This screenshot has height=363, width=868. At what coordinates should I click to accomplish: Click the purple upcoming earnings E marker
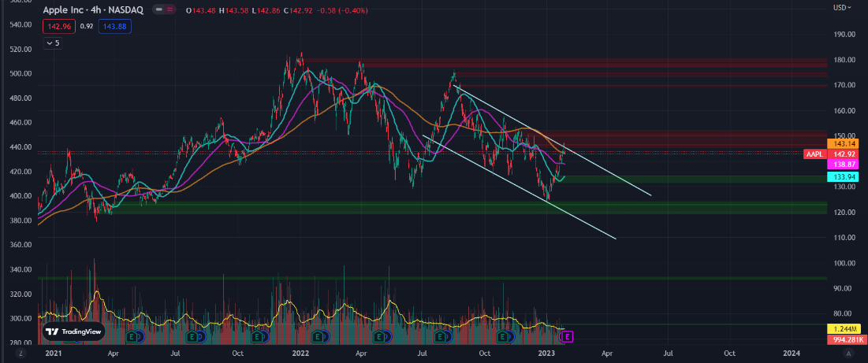point(568,335)
